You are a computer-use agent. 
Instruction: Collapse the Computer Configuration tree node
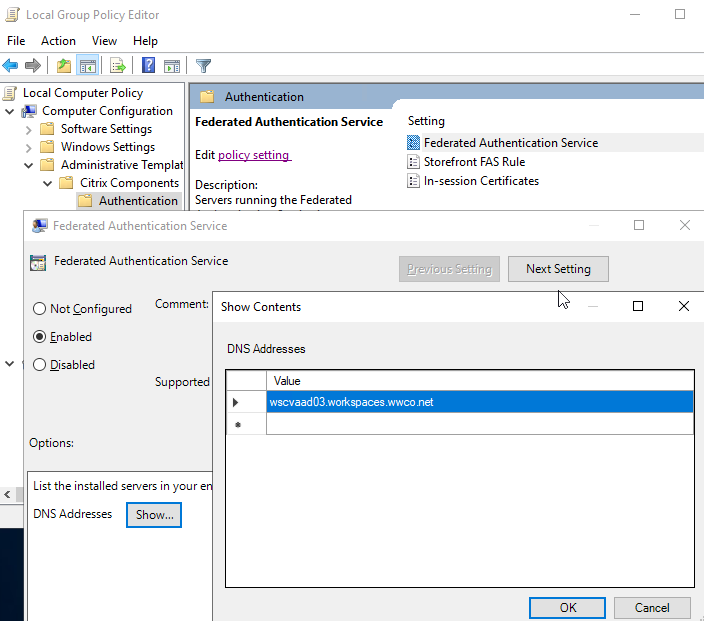tap(10, 111)
